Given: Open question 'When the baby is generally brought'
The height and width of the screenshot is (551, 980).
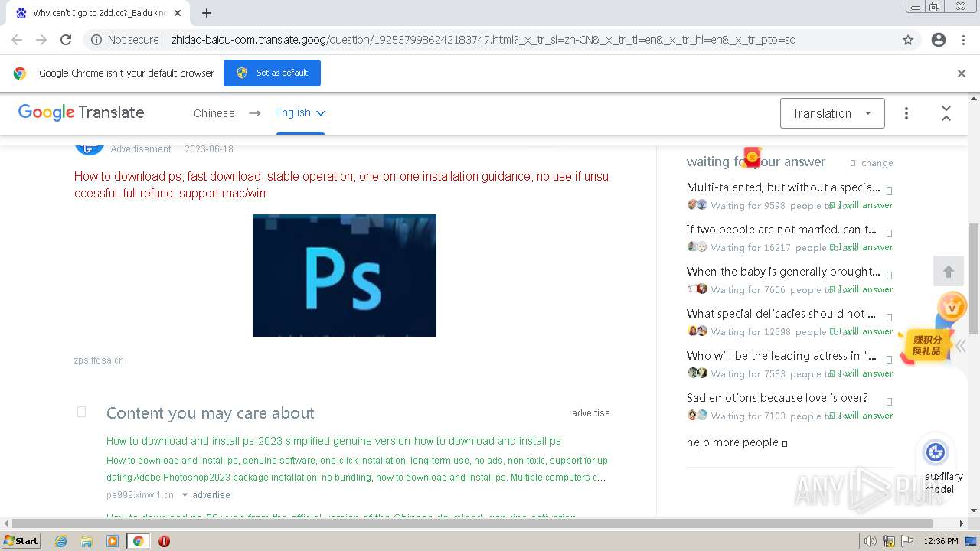Looking at the screenshot, I should tap(783, 272).
